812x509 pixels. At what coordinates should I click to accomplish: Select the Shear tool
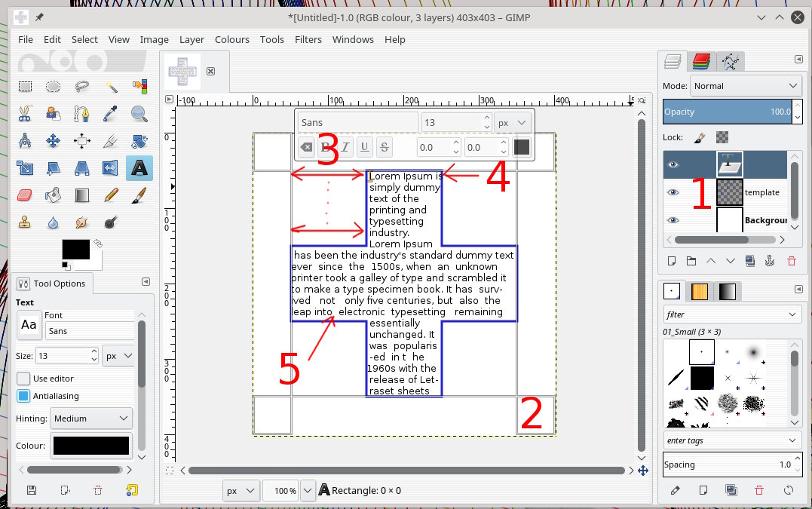[x=53, y=167]
